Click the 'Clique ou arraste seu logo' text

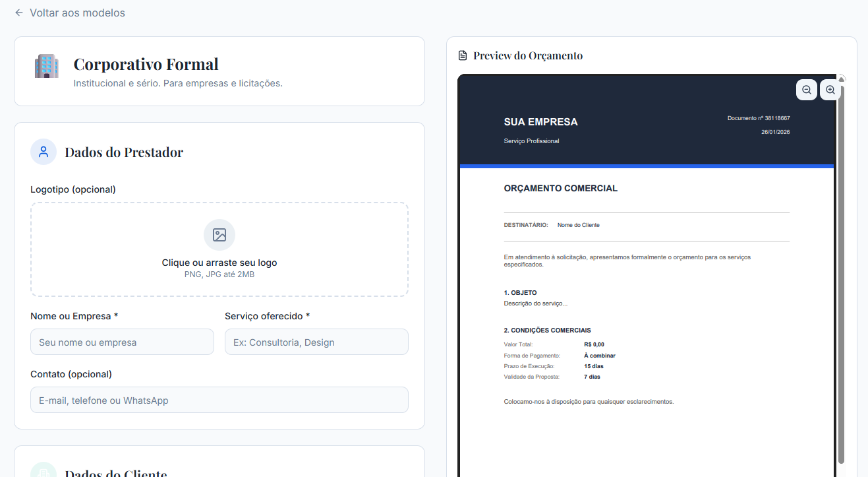219,263
